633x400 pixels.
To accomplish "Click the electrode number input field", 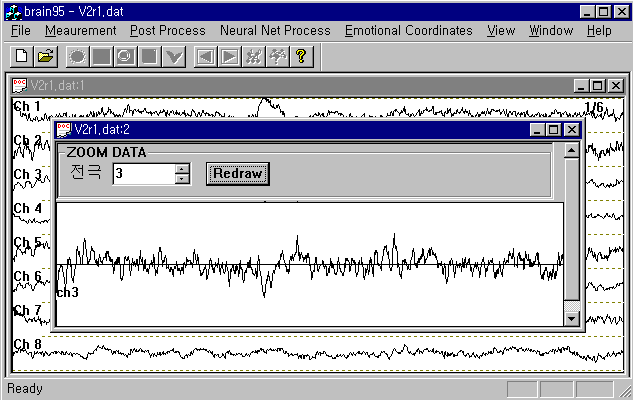I will coord(145,174).
